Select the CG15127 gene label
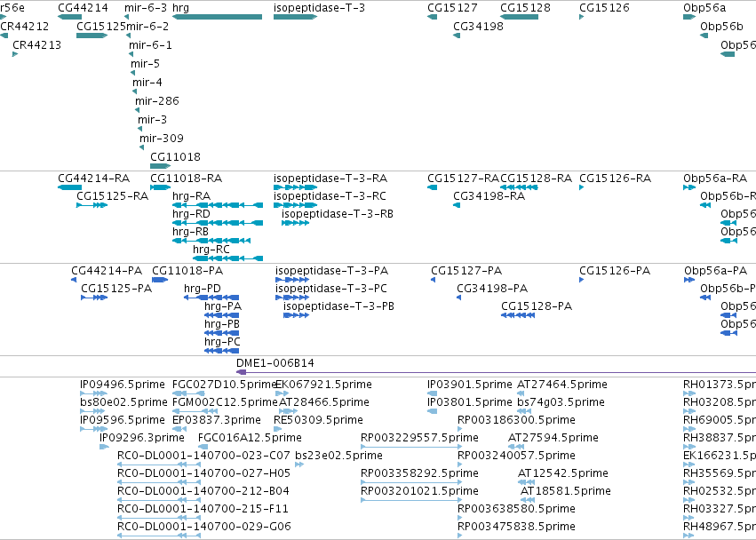756x540 pixels. pos(452,8)
